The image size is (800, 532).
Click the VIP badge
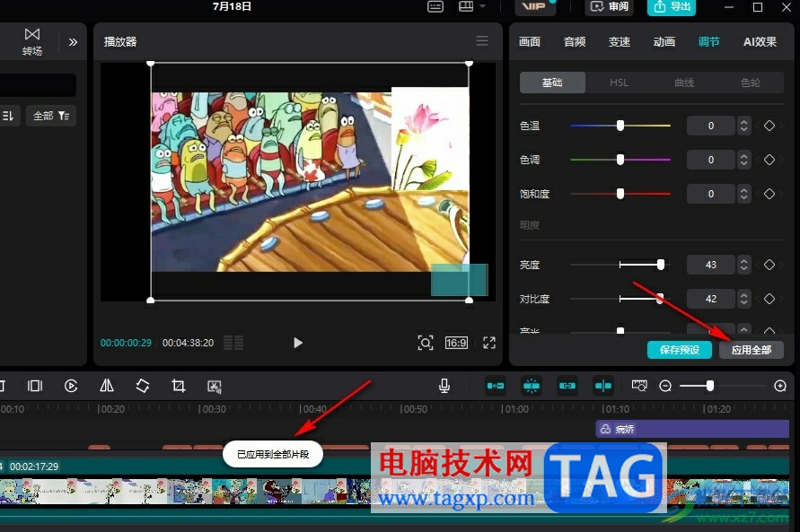tap(534, 6)
